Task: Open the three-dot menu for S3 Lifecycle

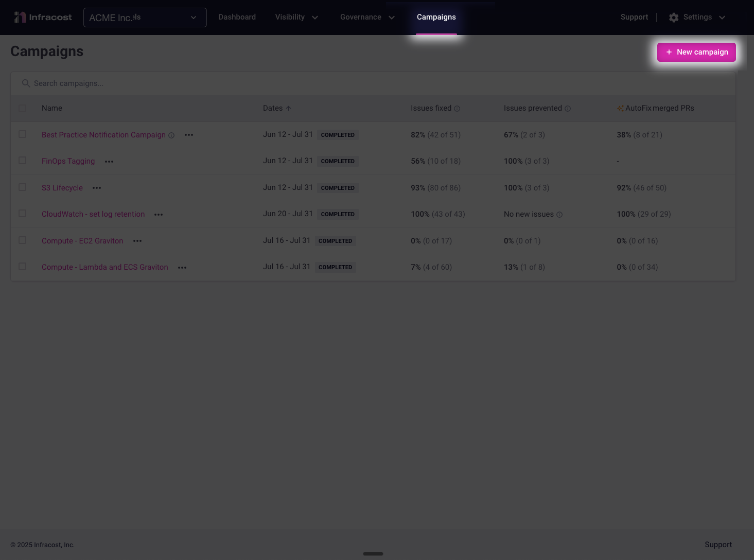Action: (97, 188)
